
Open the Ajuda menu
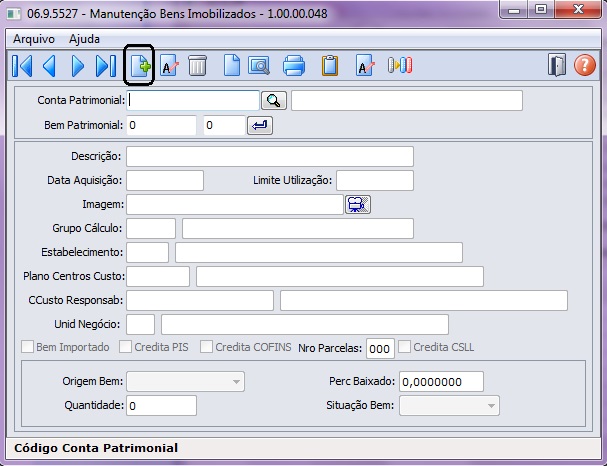point(84,39)
